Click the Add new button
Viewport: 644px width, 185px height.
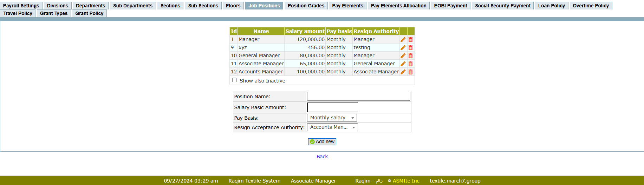(x=322, y=142)
